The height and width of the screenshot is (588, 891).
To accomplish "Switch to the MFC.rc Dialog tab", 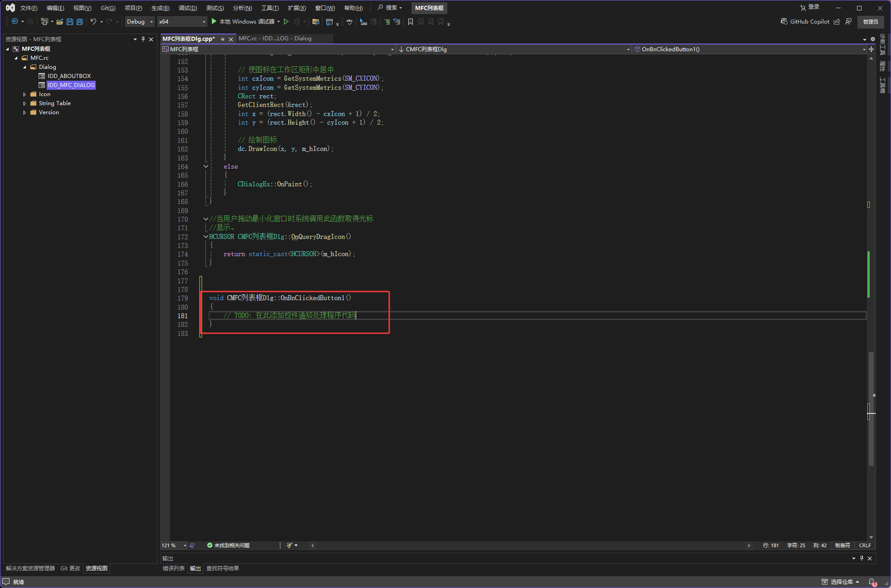I will tap(275, 39).
